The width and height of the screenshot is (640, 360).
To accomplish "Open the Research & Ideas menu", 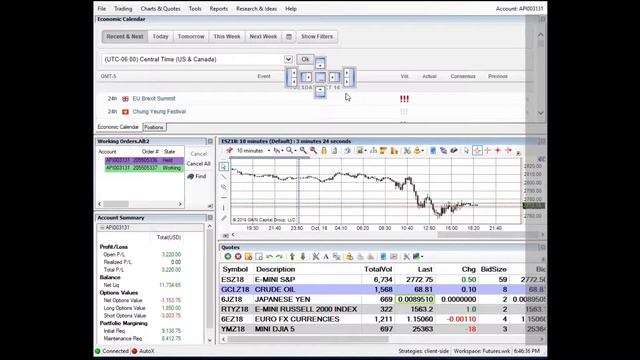I will 256,9.
